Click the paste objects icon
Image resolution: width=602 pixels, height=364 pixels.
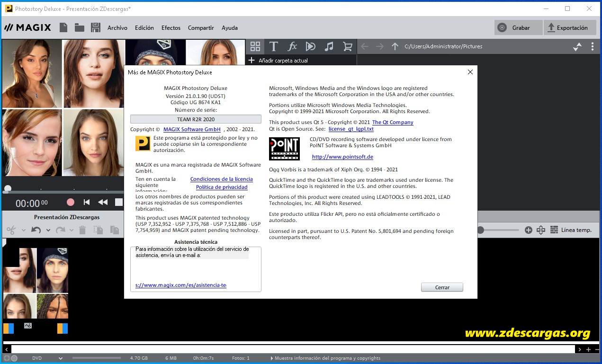(x=114, y=230)
